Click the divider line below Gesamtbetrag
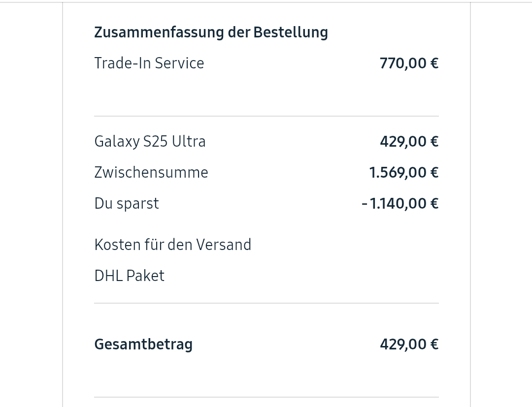532x407 pixels. coord(266,397)
